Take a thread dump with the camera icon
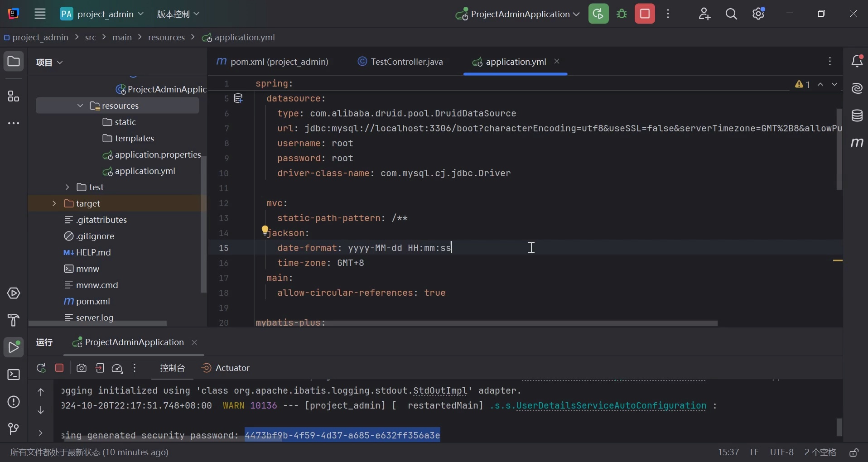 [82, 368]
